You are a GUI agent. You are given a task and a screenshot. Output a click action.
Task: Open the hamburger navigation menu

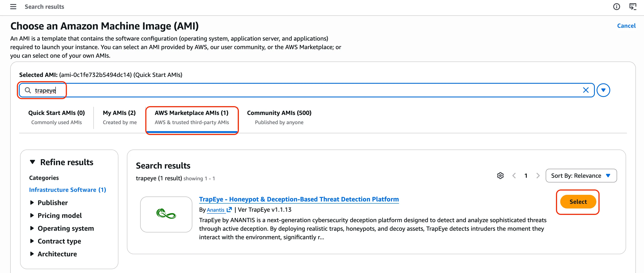[13, 7]
